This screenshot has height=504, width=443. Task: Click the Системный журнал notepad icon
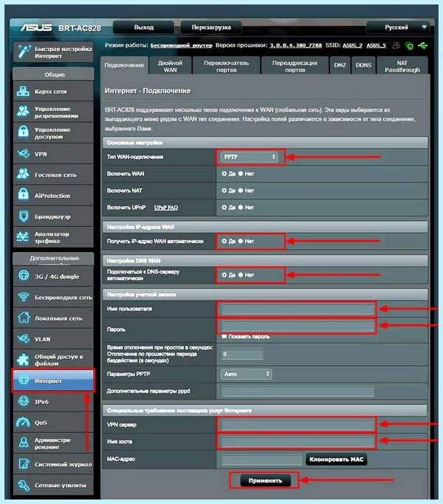24,464
